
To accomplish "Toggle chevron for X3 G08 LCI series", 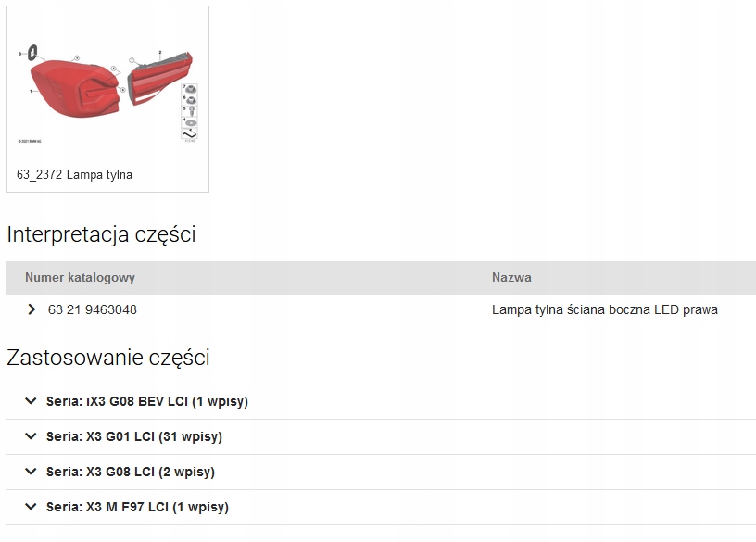I will (x=31, y=472).
